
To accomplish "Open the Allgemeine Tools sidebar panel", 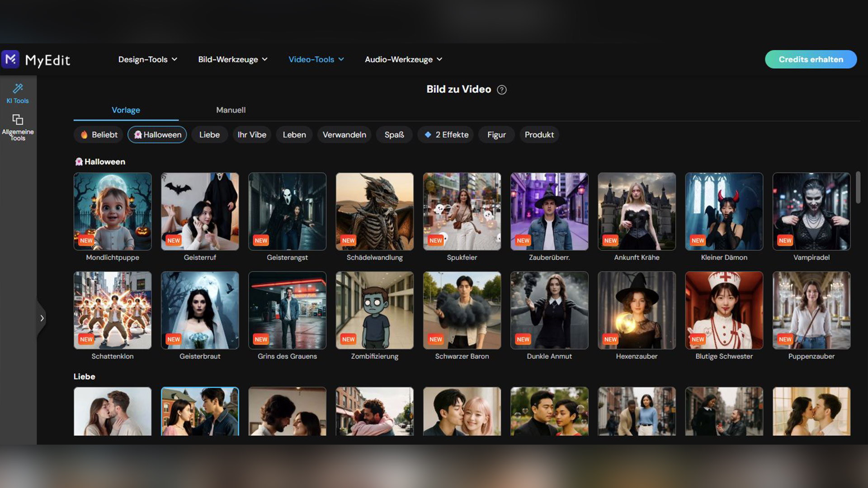I will click(18, 127).
